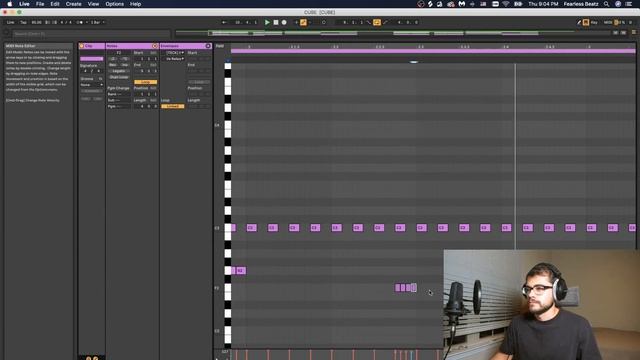The width and height of the screenshot is (640, 360).
Task: Click the E2 note at clip start
Action: click(240, 271)
